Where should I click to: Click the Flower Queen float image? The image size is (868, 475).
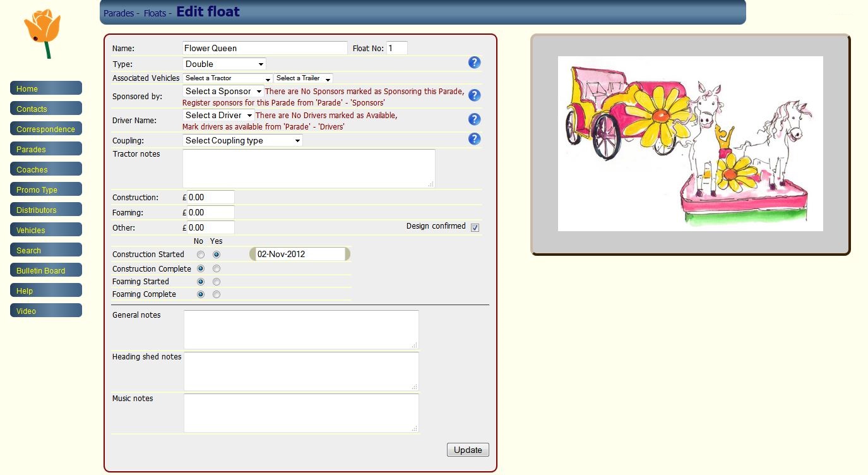[x=690, y=143]
